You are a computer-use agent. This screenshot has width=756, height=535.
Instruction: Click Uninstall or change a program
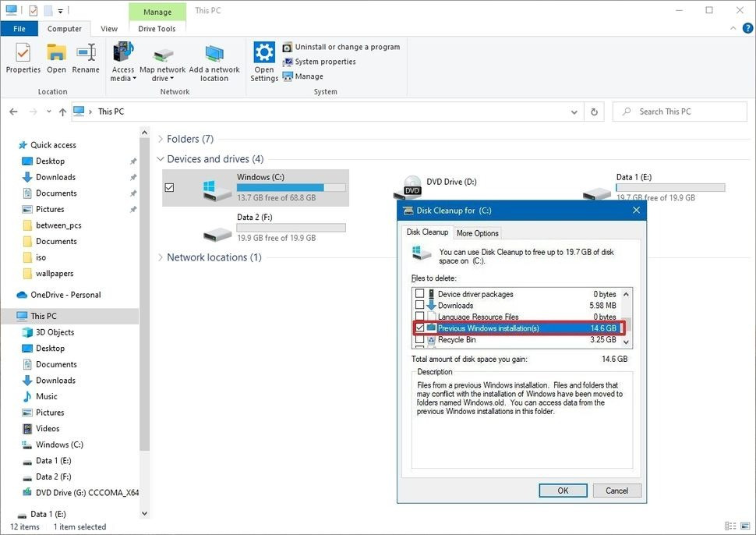[341, 47]
